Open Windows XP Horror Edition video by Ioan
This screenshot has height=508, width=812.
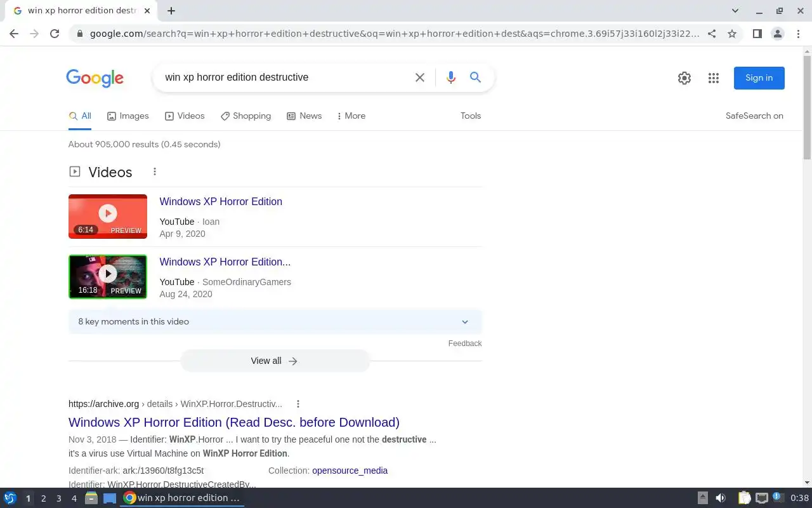(221, 202)
